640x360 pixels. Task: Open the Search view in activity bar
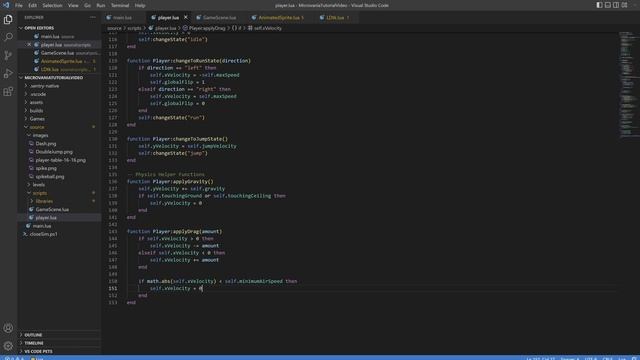(x=8, y=37)
